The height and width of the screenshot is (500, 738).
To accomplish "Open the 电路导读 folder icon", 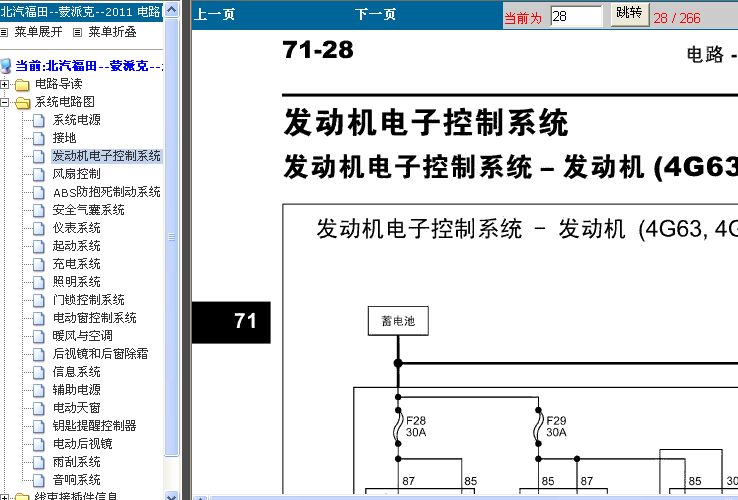I will (22, 85).
